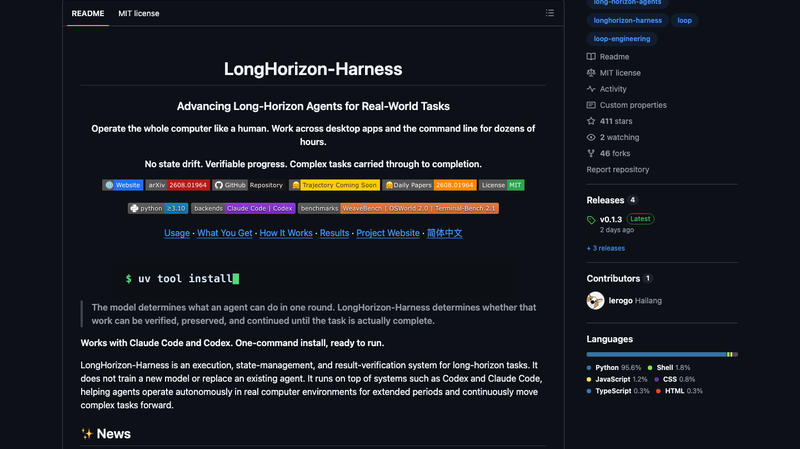The width and height of the screenshot is (800, 449).
Task: Click the Daily Papers 2608.01964 badge
Action: (430, 185)
